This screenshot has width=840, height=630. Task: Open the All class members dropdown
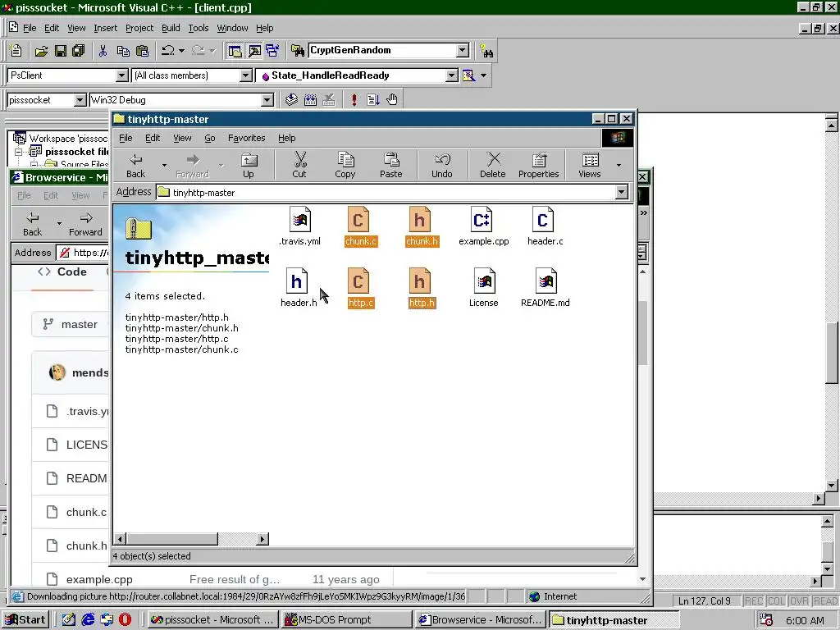click(245, 75)
